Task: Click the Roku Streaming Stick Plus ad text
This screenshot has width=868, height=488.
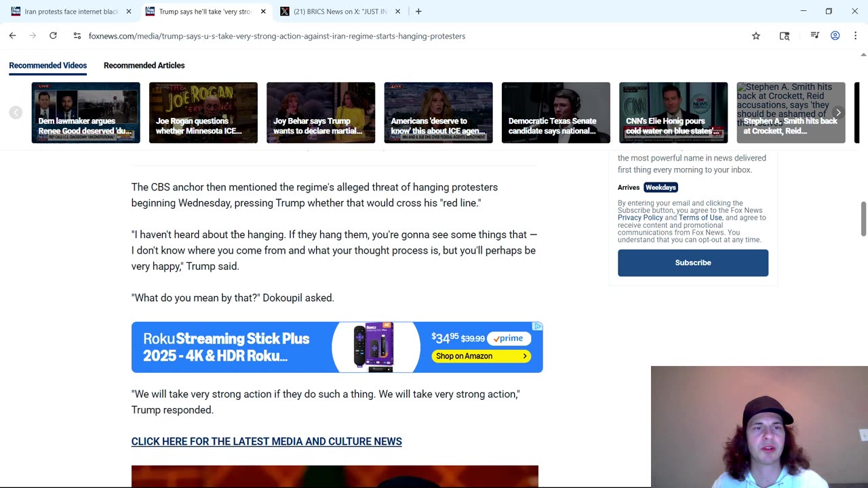Action: click(226, 347)
